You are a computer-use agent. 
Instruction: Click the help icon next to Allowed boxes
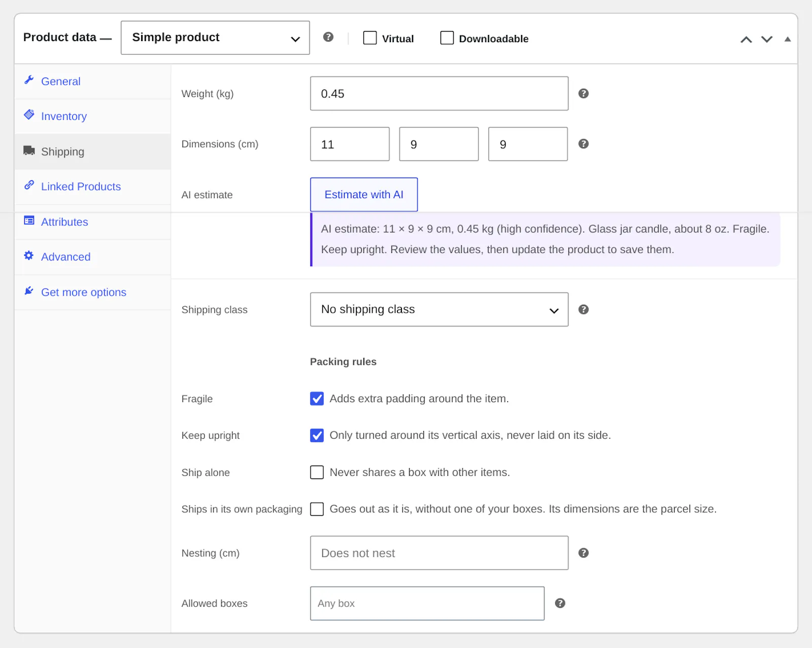click(x=560, y=603)
